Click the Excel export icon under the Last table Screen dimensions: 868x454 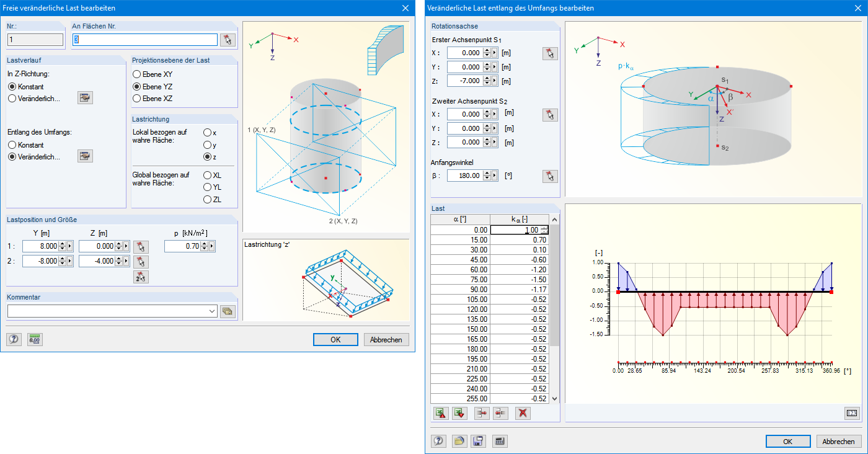(x=440, y=413)
